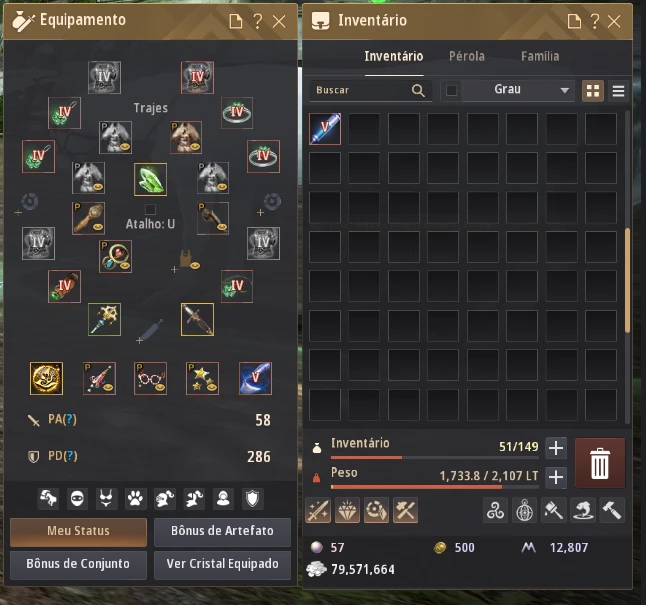Switch inventory to grid view
Screen dimensions: 646x605
[x=593, y=91]
